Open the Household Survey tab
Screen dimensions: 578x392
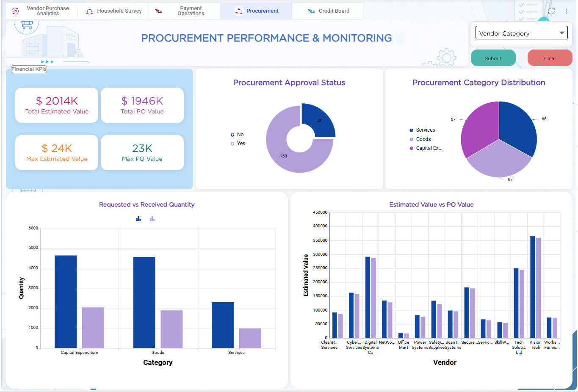tap(113, 11)
